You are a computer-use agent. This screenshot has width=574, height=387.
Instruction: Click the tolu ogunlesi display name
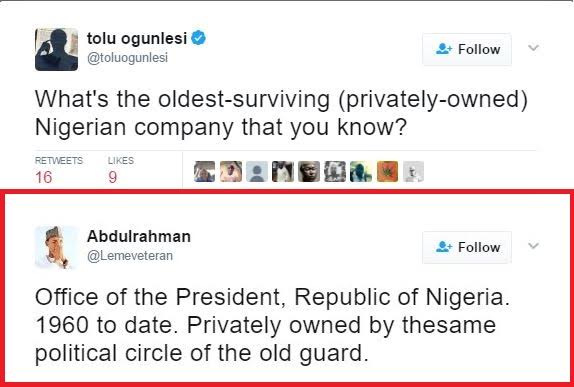tap(137, 38)
